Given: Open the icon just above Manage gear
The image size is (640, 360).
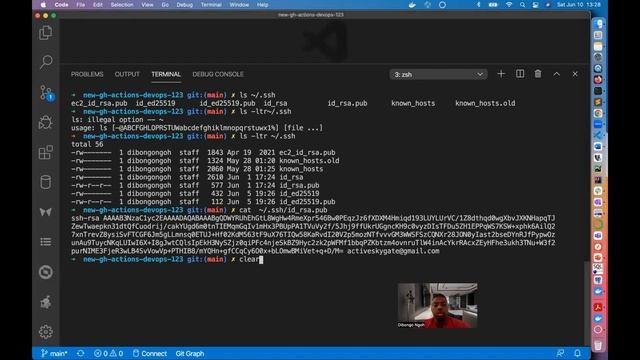Looking at the screenshot, I should pyautogui.click(x=46, y=302).
